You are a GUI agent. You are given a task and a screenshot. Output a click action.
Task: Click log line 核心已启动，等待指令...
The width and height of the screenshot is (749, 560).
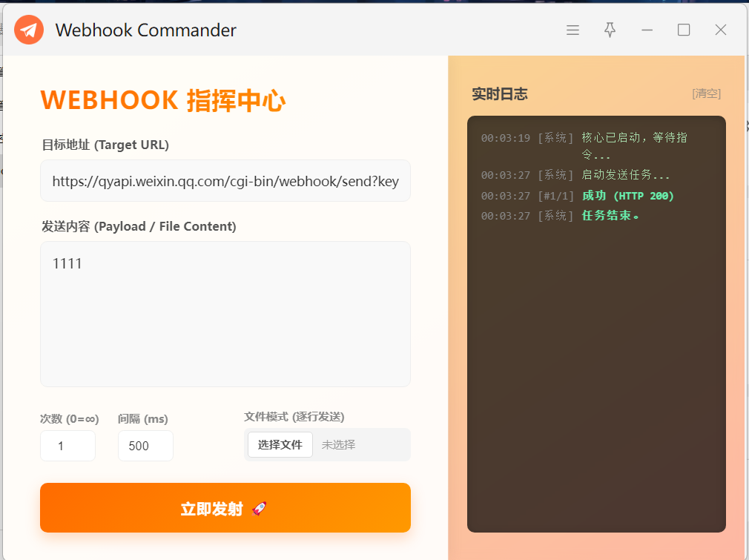coord(634,145)
